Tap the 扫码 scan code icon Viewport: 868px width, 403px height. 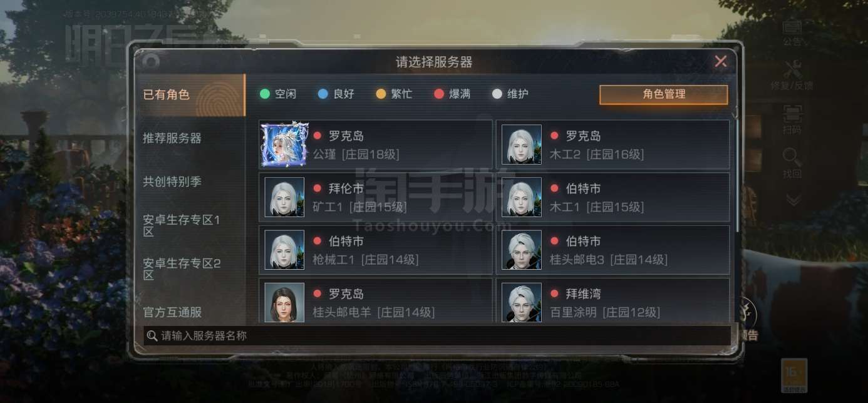[792, 120]
